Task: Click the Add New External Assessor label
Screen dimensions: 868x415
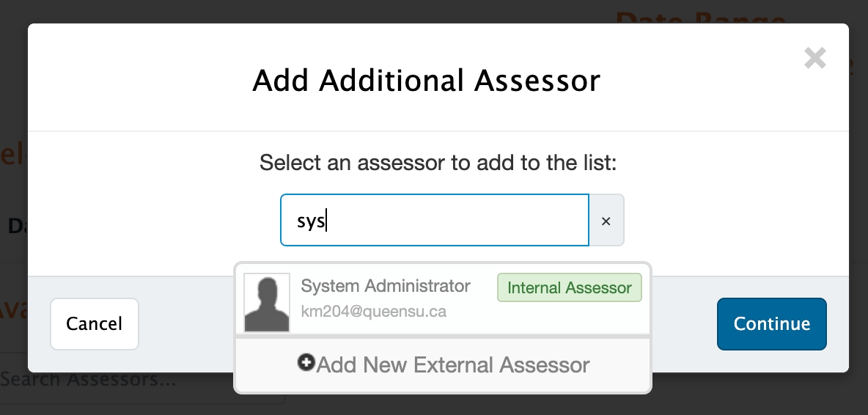Action: [x=453, y=364]
